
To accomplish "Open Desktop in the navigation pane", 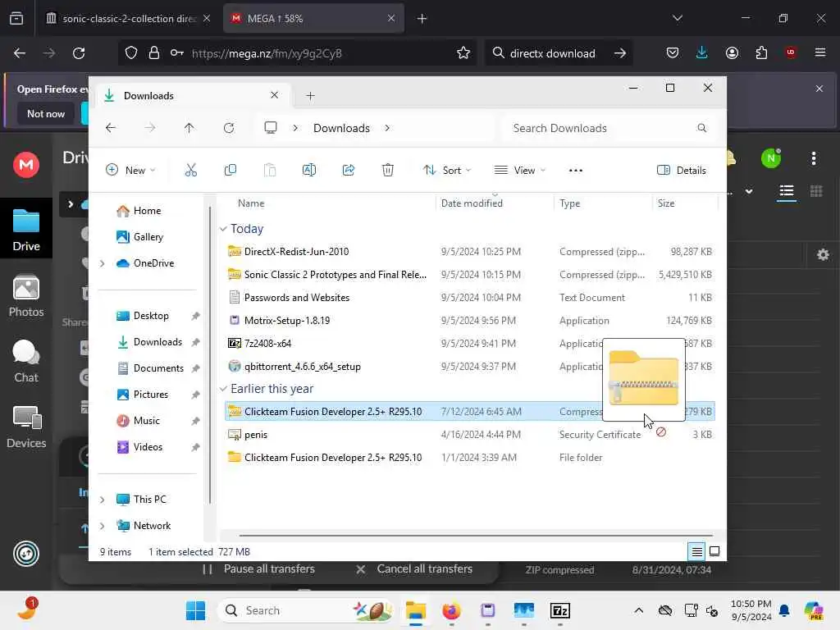I will tap(151, 316).
